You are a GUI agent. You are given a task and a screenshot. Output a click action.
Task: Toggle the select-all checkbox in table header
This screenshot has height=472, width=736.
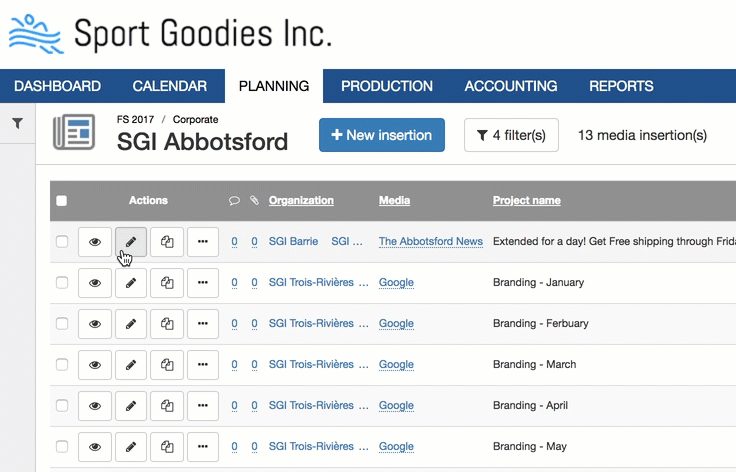click(x=62, y=201)
